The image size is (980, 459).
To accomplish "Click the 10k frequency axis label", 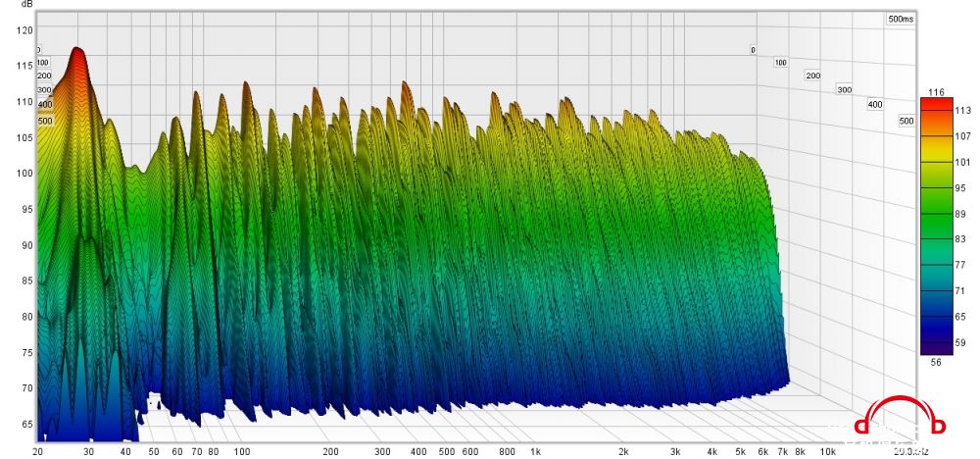I will click(x=827, y=452).
